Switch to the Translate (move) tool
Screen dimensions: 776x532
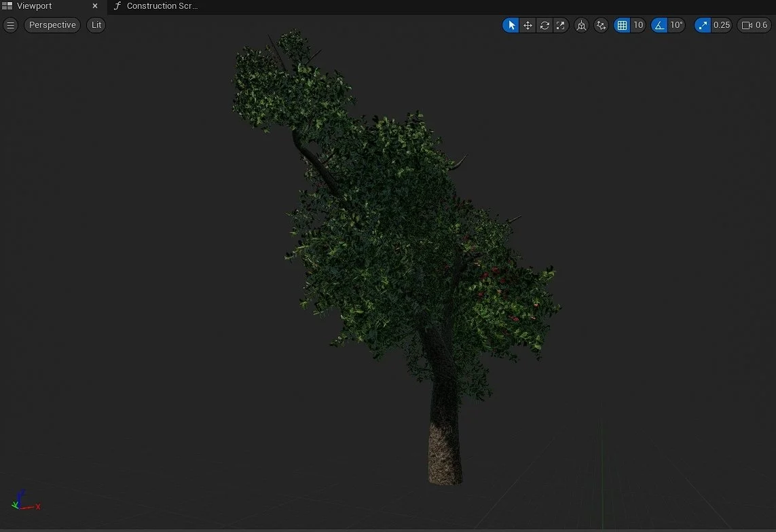coord(528,25)
